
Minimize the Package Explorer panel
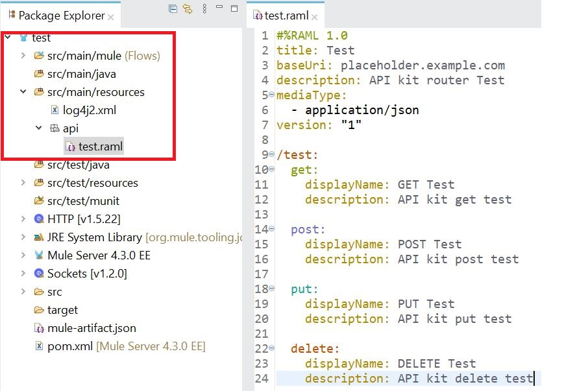(x=221, y=9)
